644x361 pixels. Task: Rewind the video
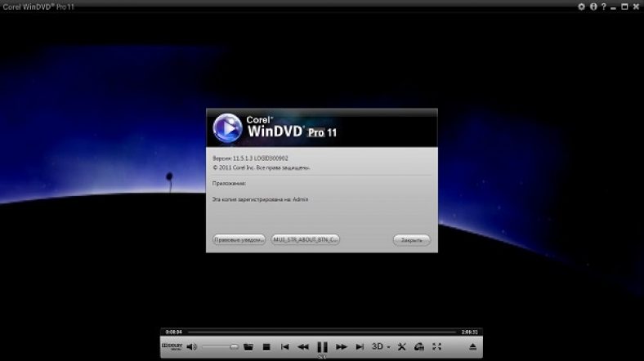(303, 346)
